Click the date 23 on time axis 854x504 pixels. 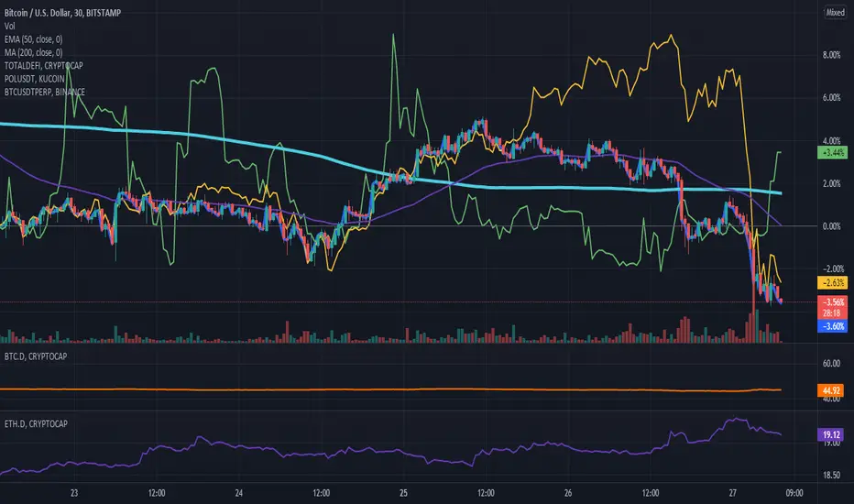(74, 493)
